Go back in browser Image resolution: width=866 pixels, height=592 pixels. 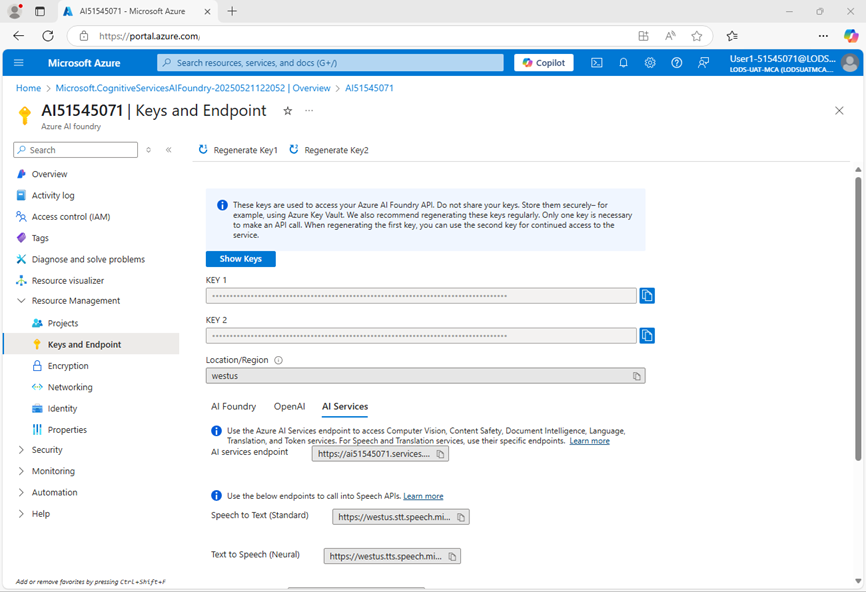coord(19,36)
